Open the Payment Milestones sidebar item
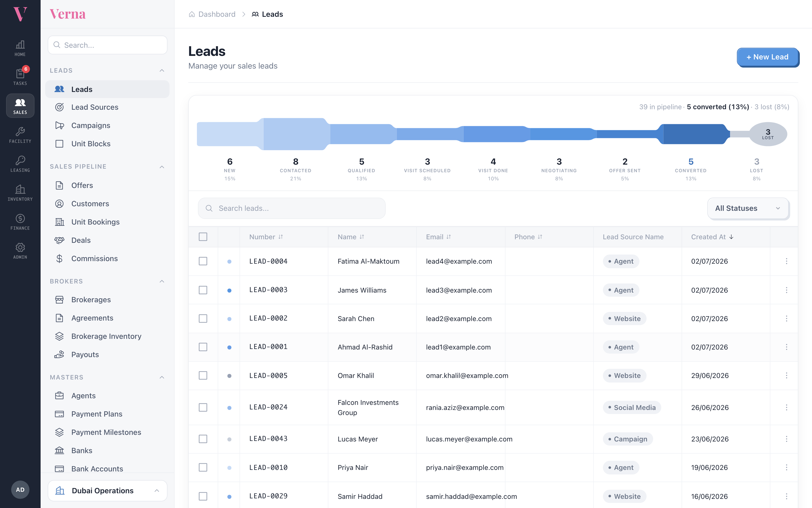The height and width of the screenshot is (508, 812). [107, 432]
